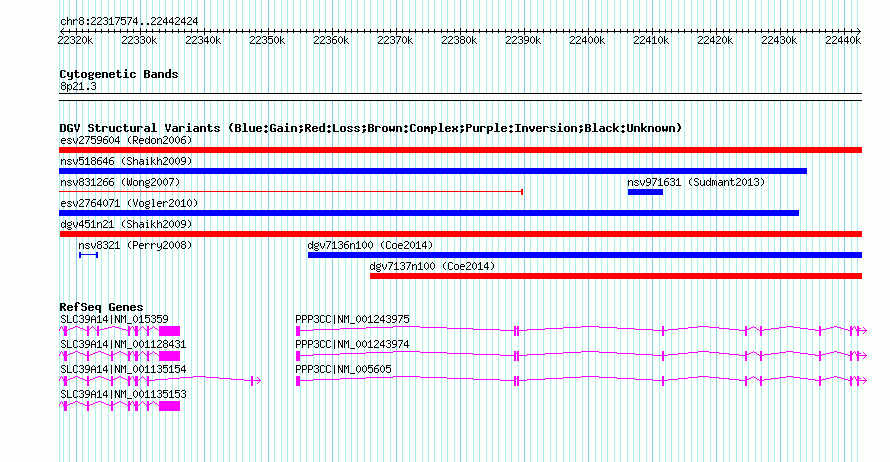Click the RefSeq Genes track title
The image size is (890, 462).
pyautogui.click(x=101, y=307)
